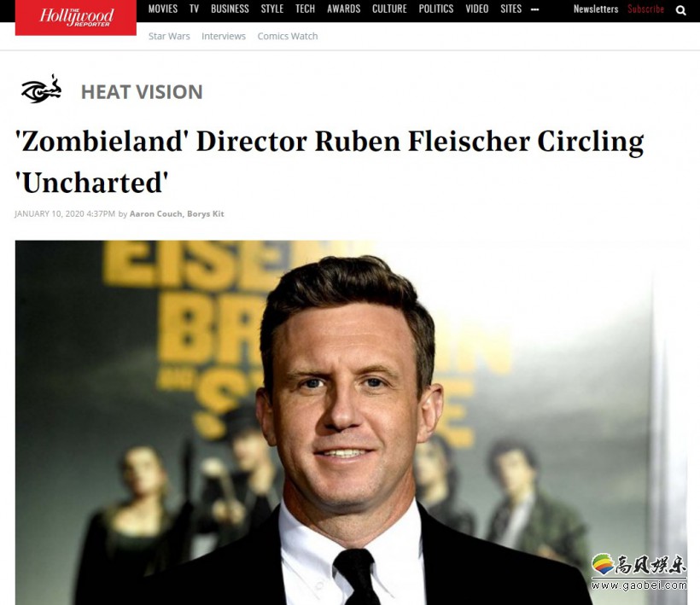Go to the Business section

pyautogui.click(x=230, y=9)
